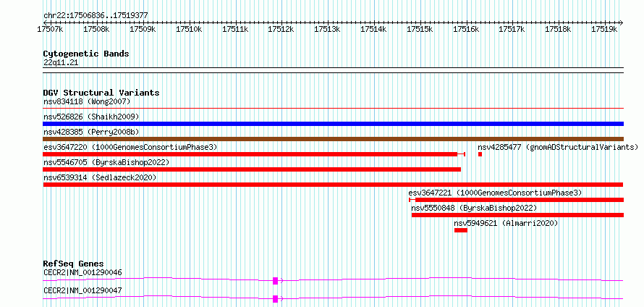Click the 17511k ruler tick label

pos(235,29)
